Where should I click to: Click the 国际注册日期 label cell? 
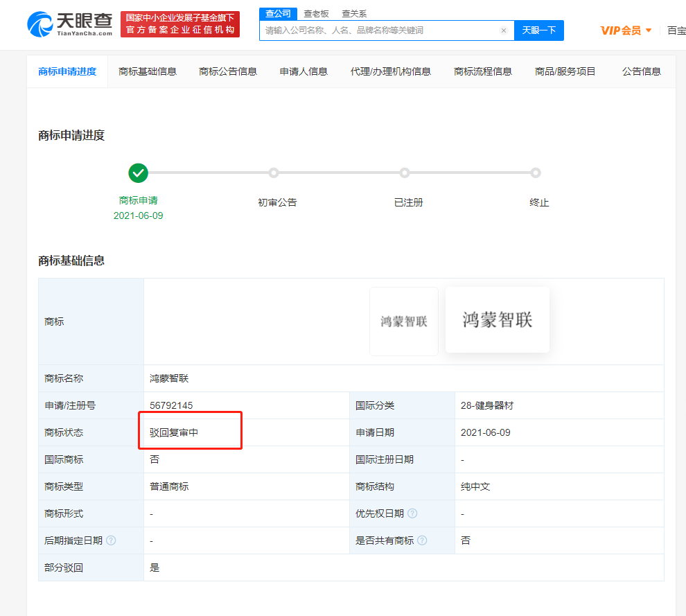tap(402, 459)
